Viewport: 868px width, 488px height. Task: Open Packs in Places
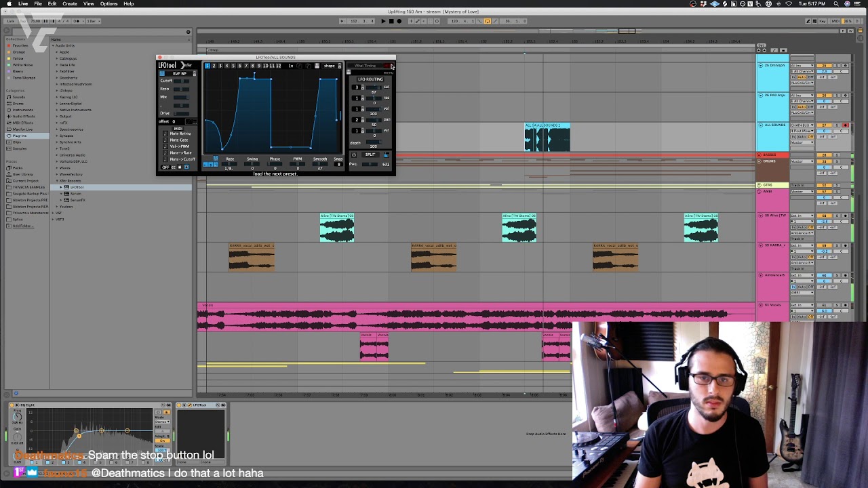point(17,167)
